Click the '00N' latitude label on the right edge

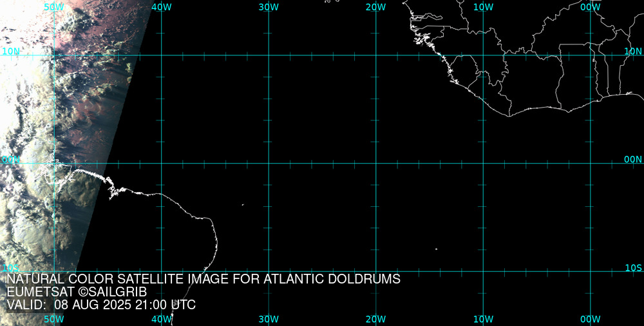(x=633, y=160)
